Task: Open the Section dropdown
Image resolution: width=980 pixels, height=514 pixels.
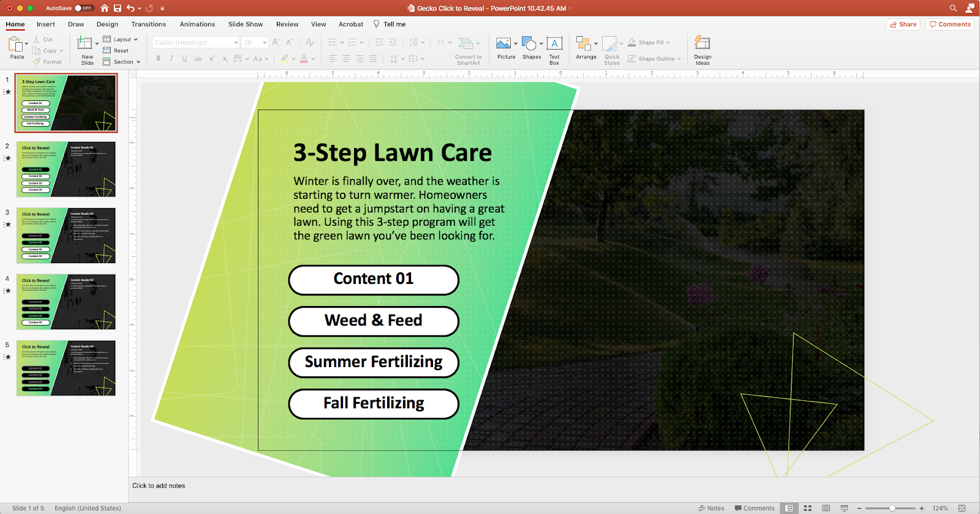Action: (121, 62)
